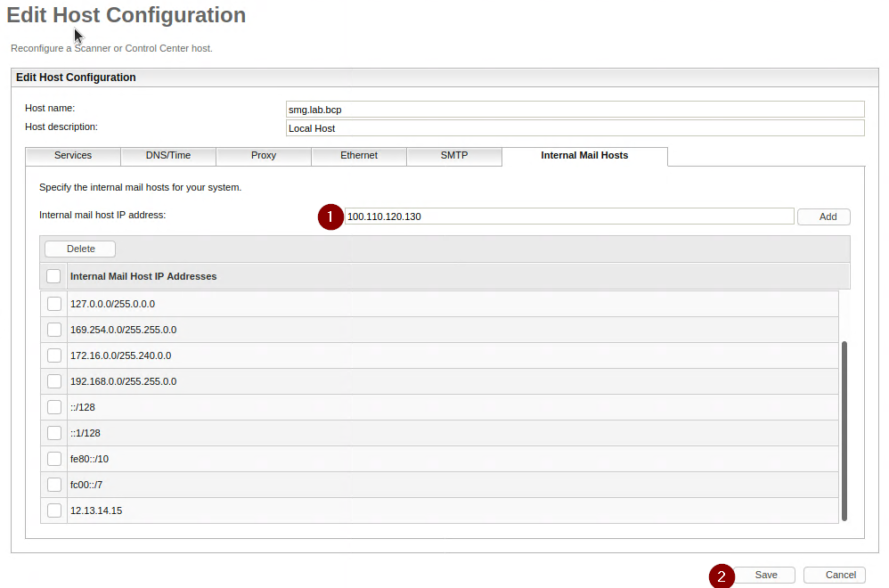
Task: Check the 127.0.0.0/255.0.0.0 entry checkbox
Action: click(x=54, y=304)
